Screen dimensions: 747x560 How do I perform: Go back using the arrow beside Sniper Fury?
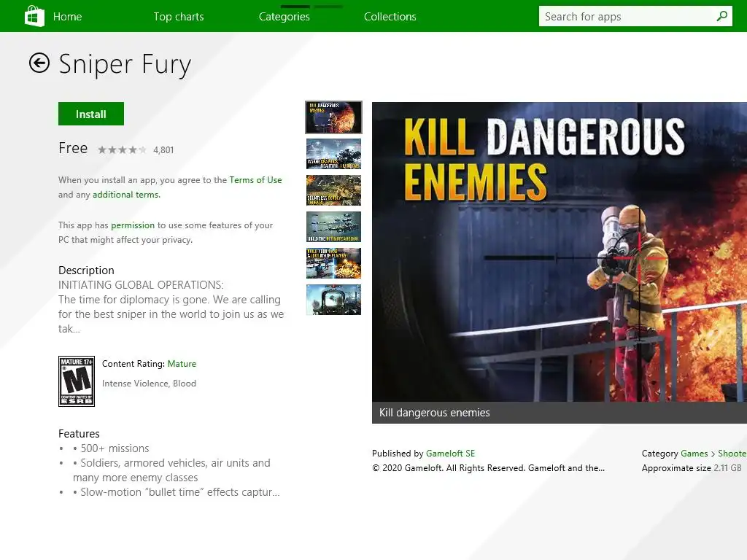pyautogui.click(x=39, y=63)
